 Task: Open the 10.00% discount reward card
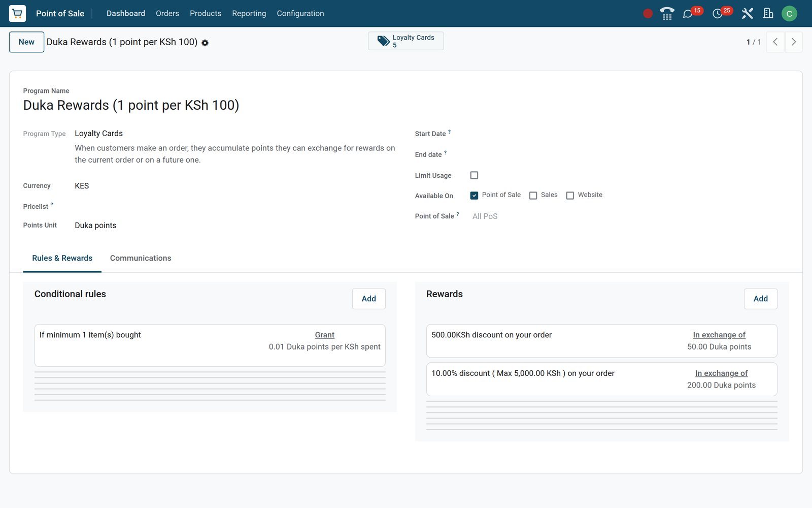coord(602,379)
